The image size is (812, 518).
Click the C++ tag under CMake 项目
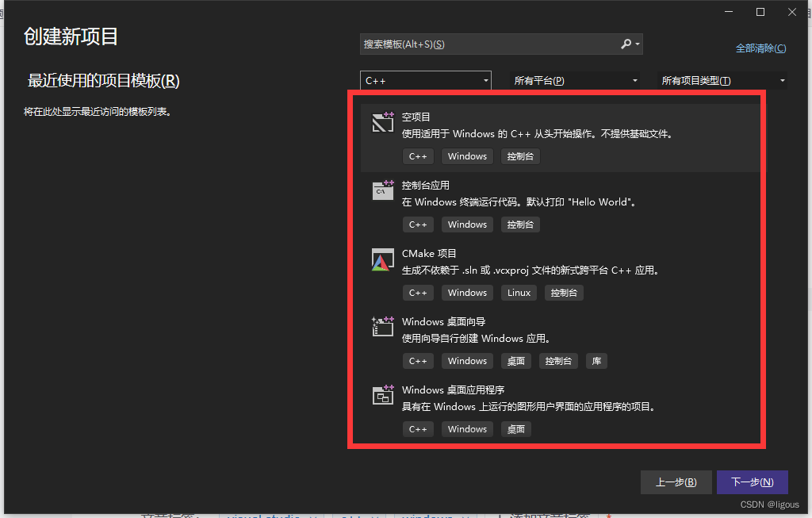[x=418, y=293]
